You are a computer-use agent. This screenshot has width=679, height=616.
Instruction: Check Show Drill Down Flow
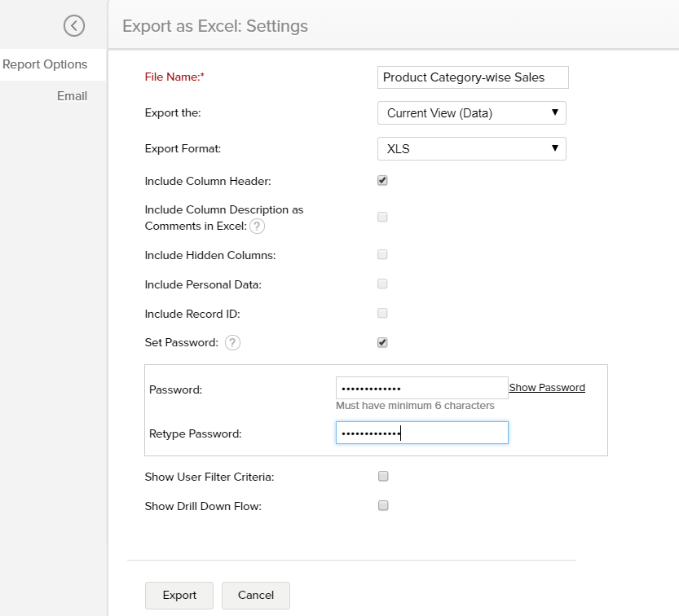[x=383, y=505]
